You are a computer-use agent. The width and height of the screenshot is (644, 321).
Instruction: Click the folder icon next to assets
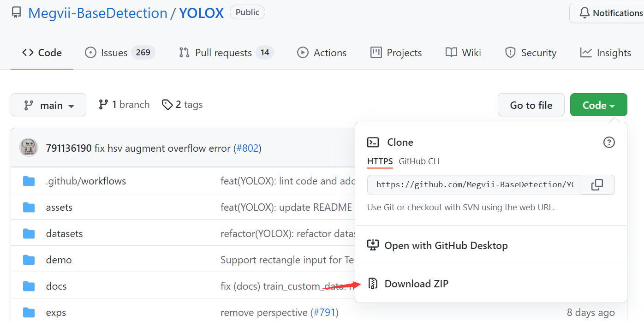[x=29, y=207]
